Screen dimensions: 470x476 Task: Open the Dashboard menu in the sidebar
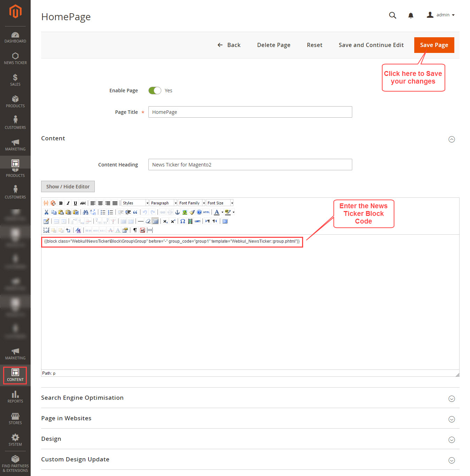15,37
